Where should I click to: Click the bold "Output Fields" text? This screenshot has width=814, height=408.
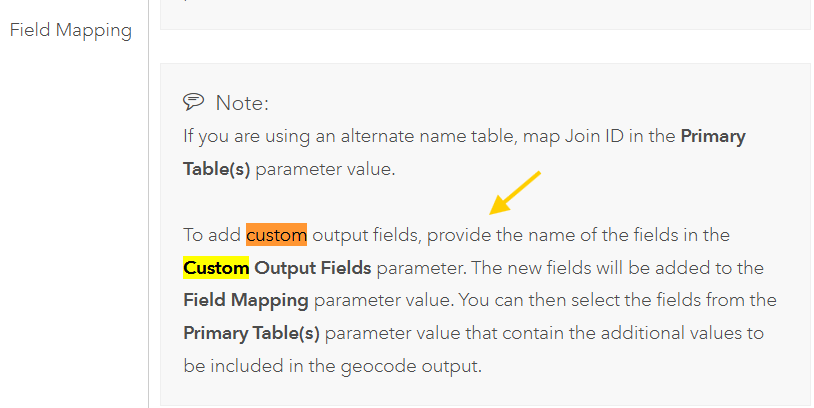(313, 268)
